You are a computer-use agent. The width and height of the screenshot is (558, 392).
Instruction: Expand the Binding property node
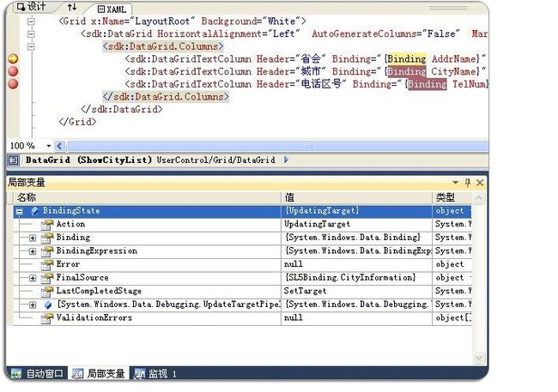coord(33,238)
